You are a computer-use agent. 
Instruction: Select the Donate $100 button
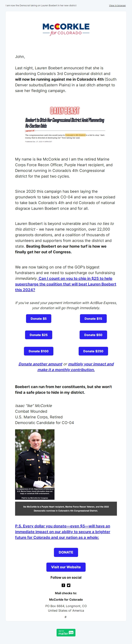pos(39,351)
